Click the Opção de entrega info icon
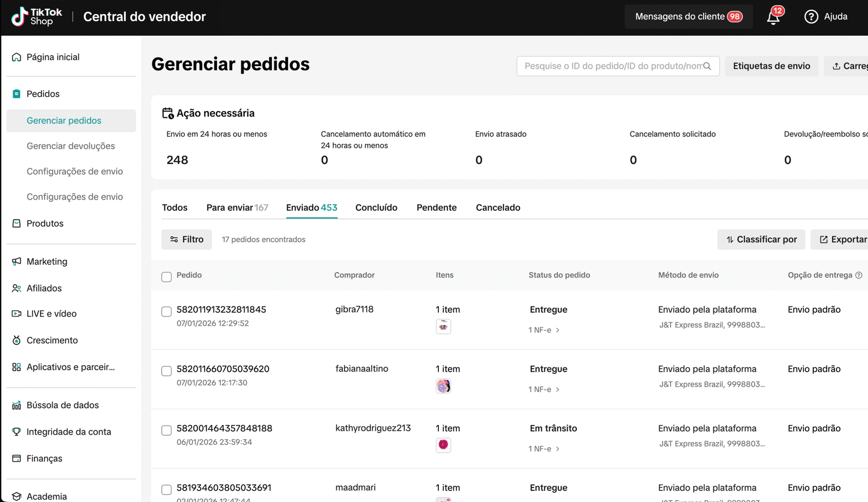 click(859, 275)
